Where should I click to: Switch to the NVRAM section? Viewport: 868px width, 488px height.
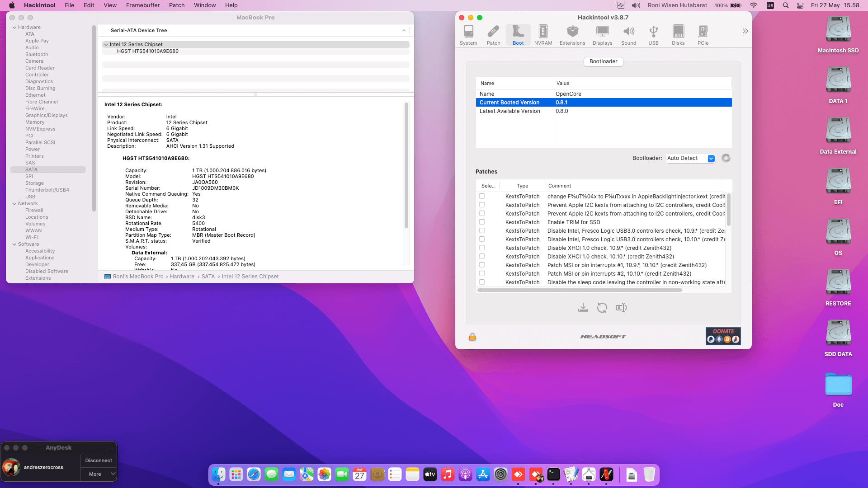click(x=543, y=35)
